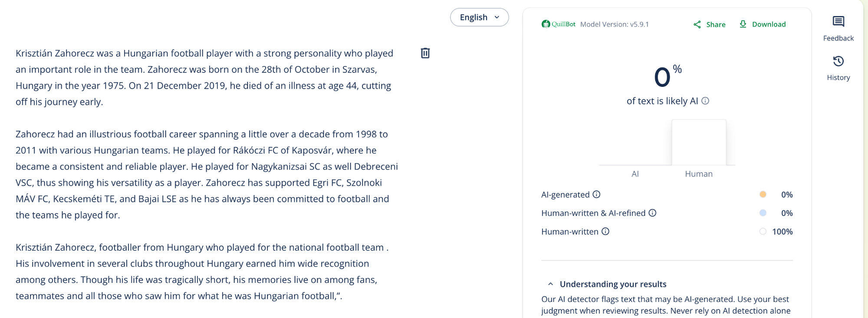Click the trash icon to delete text

point(425,53)
